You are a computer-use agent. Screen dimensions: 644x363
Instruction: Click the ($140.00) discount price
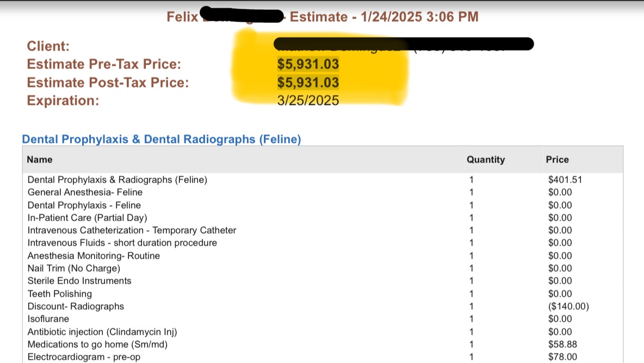click(x=568, y=306)
